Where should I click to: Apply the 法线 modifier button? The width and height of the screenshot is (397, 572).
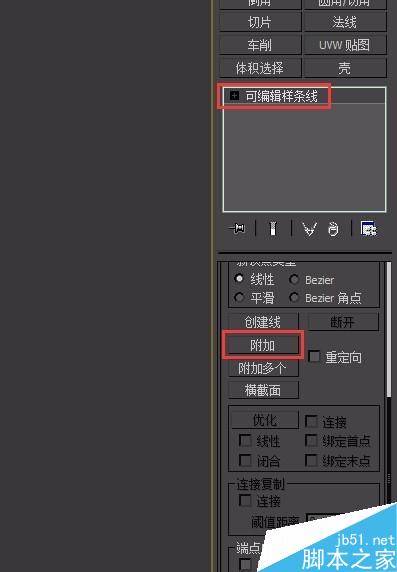coord(344,22)
